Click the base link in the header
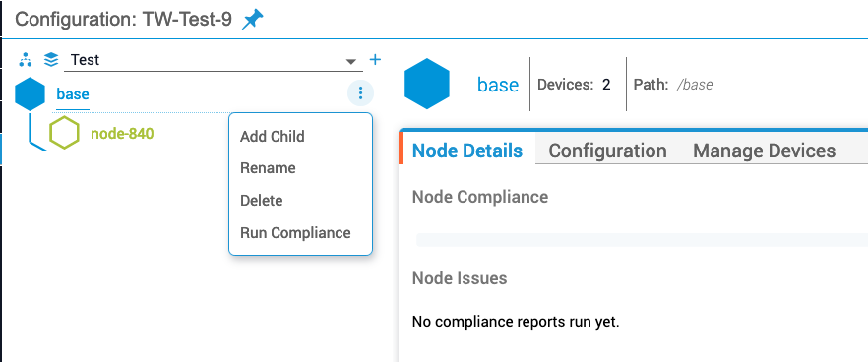Screen dimensions: 868x362 click(498, 85)
